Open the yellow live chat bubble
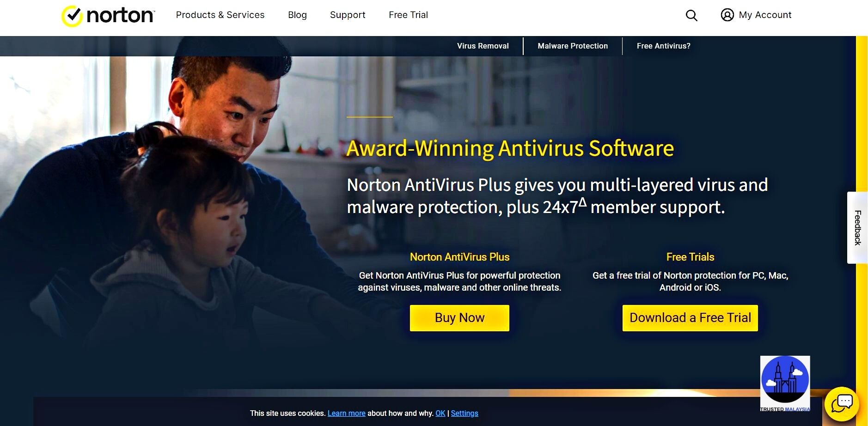 [x=842, y=404]
